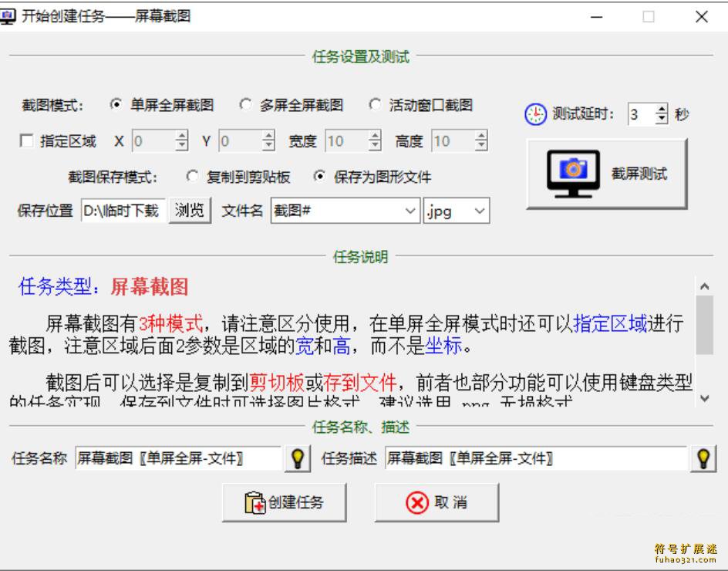This screenshot has width=728, height=571.
Task: Decrease the 高度 spinner value
Action: pyautogui.click(x=481, y=145)
